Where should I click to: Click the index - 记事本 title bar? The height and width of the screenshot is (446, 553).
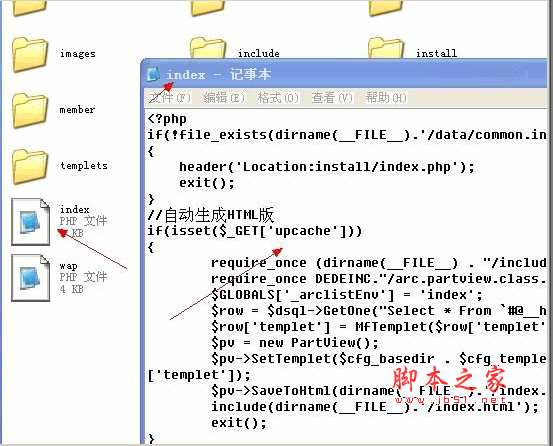pos(346,74)
